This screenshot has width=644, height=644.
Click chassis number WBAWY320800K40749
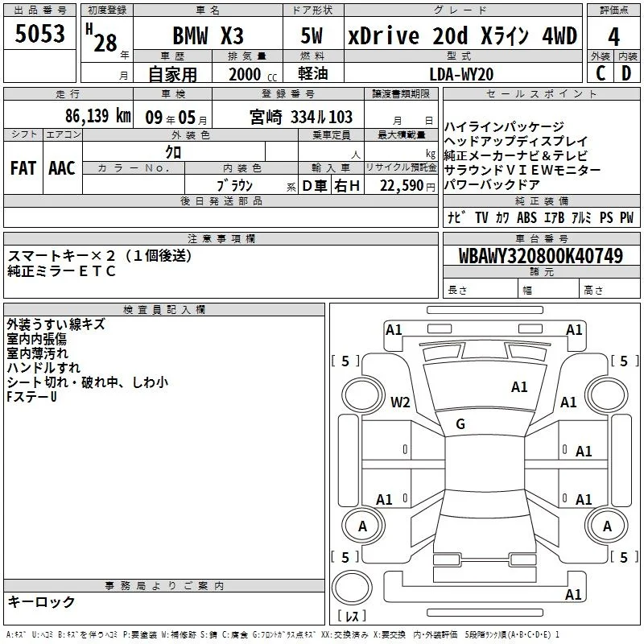[x=541, y=256]
